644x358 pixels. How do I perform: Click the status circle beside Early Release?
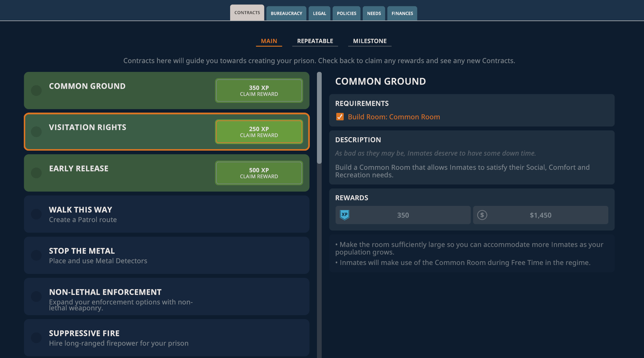[36, 173]
